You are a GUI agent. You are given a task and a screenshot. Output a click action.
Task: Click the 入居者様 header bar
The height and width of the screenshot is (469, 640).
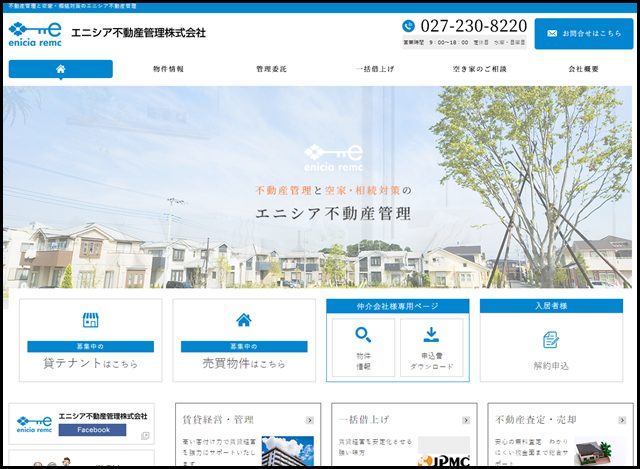coord(551,306)
